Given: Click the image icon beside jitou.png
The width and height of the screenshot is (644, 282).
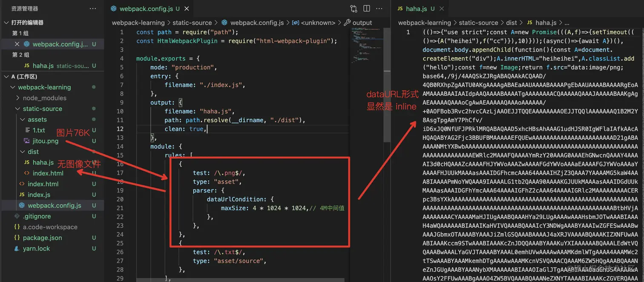Looking at the screenshot, I should pyautogui.click(x=26, y=141).
